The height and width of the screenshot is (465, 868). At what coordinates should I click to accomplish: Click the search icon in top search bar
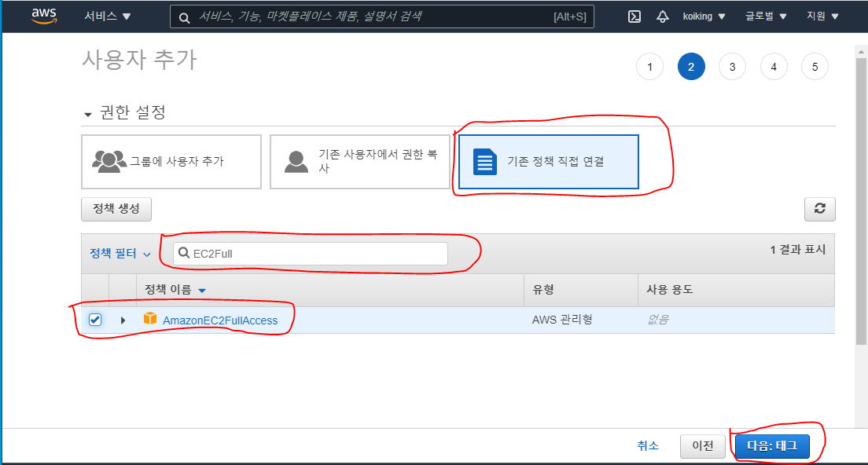click(184, 18)
